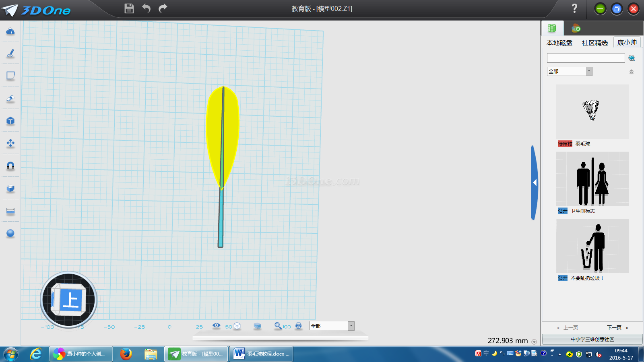This screenshot has height=362, width=644.
Task: Switch to the 本地磁盘 tab
Action: [x=559, y=43]
